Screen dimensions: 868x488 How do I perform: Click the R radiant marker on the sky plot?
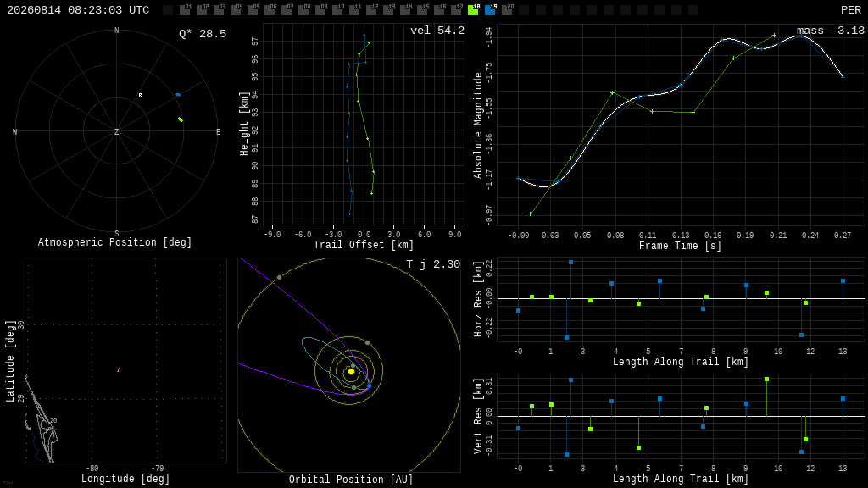[140, 96]
